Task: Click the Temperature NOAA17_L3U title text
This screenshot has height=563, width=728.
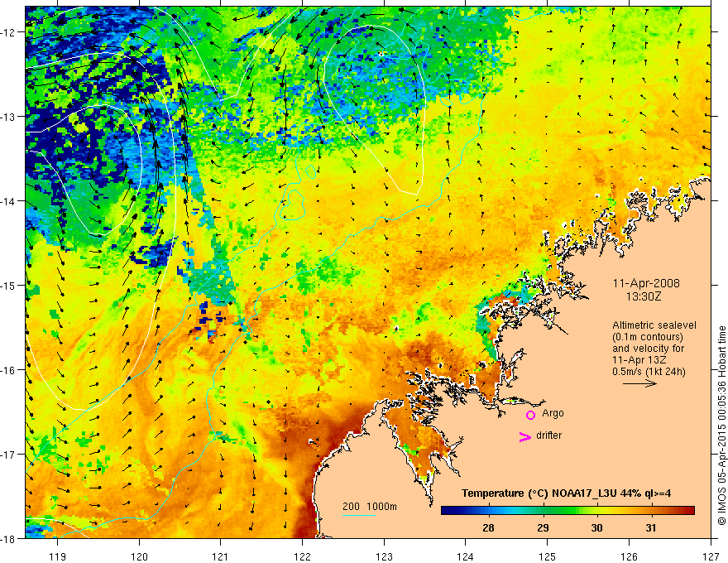Action: click(566, 493)
